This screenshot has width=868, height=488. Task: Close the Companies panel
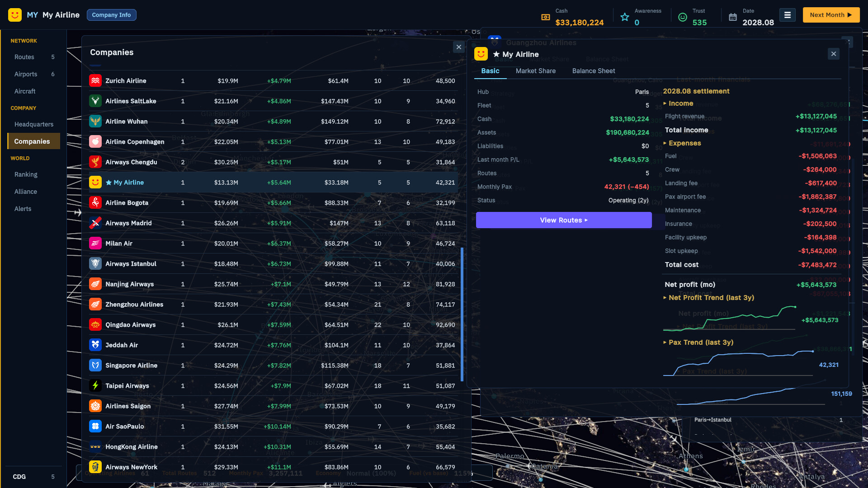[x=459, y=47]
